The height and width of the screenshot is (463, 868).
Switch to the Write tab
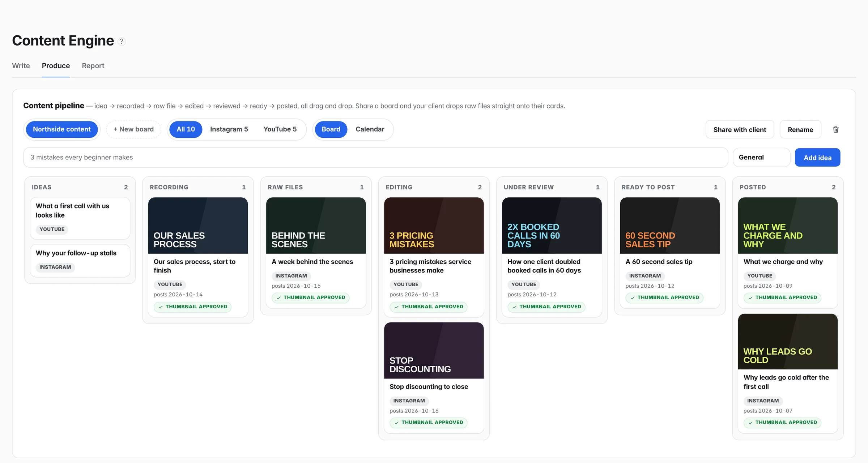tap(21, 66)
